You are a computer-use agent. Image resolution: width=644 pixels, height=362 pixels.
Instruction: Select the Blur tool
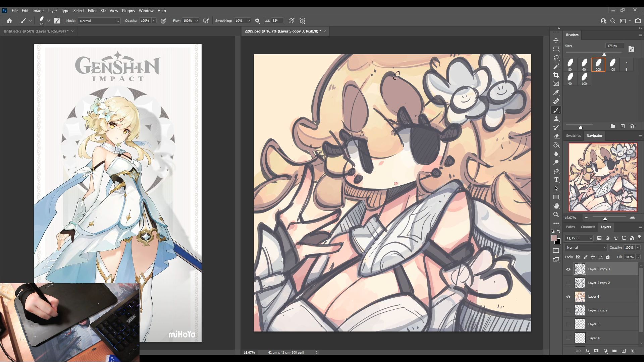[556, 154]
